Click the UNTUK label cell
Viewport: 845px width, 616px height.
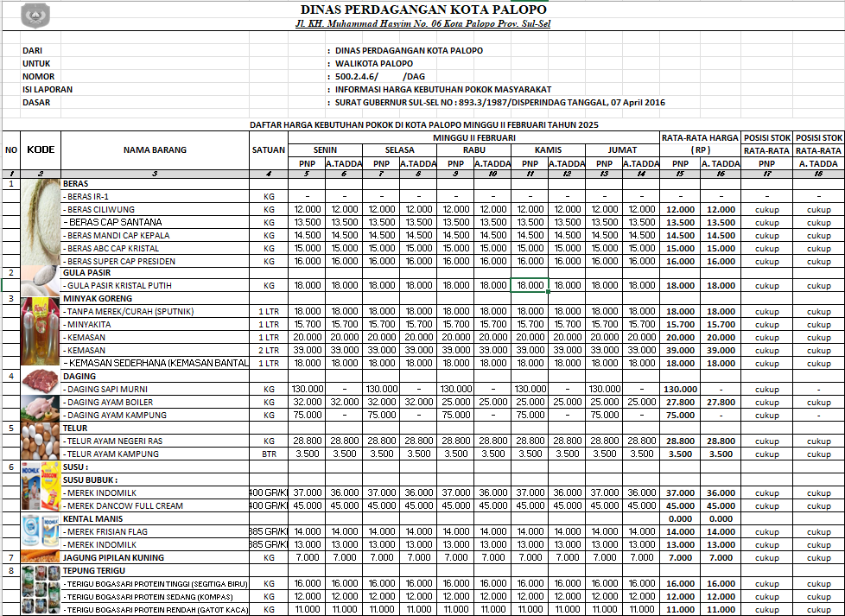[x=36, y=64]
